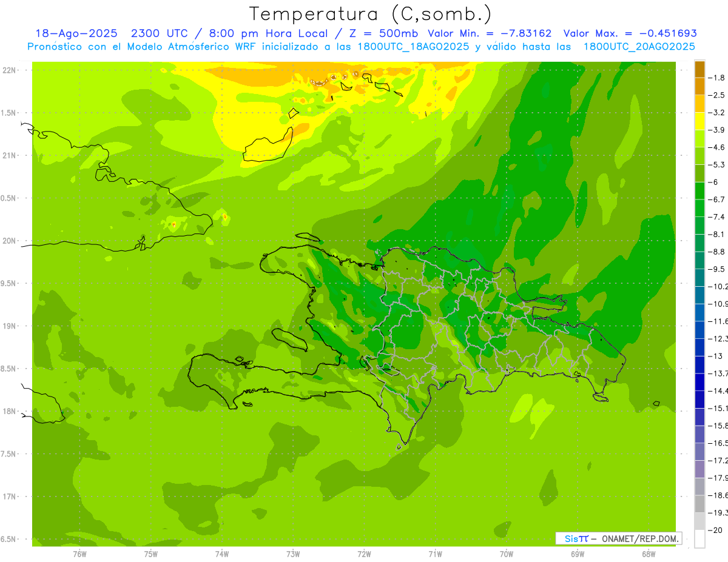728x562 pixels.
Task: Click the '-2.5' color scale value
Action: [717, 95]
